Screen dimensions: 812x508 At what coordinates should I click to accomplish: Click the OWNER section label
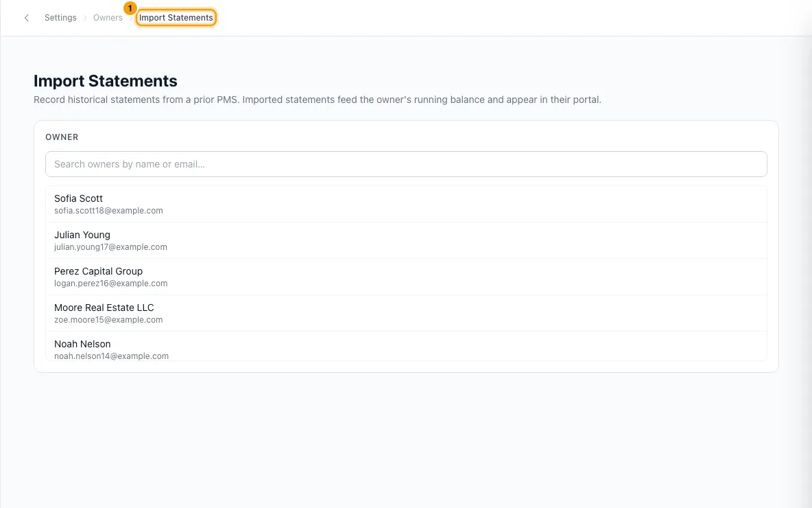pos(62,137)
